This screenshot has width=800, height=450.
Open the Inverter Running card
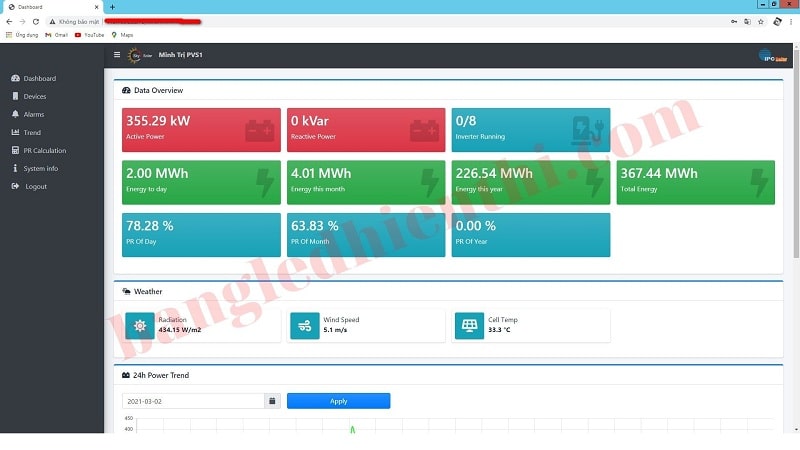[530, 130]
